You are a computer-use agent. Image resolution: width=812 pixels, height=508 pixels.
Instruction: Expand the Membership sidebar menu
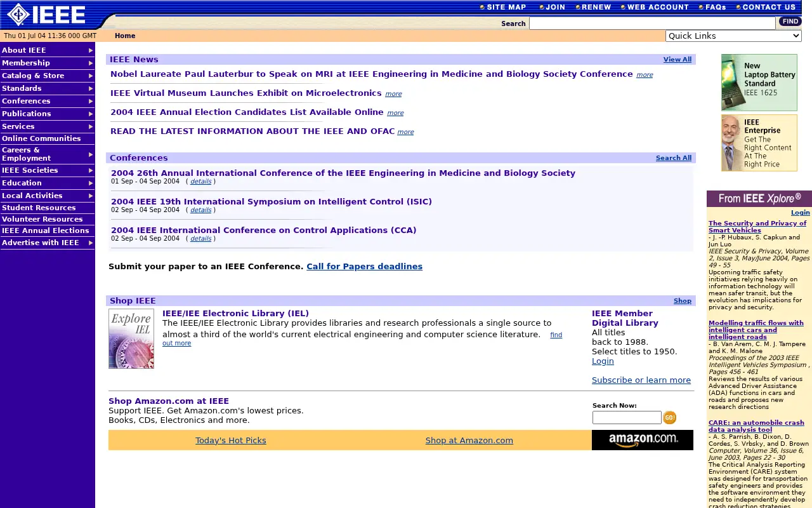48,63
